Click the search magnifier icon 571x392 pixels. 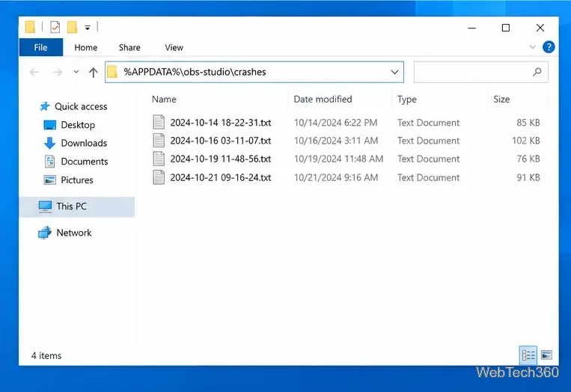[537, 72]
